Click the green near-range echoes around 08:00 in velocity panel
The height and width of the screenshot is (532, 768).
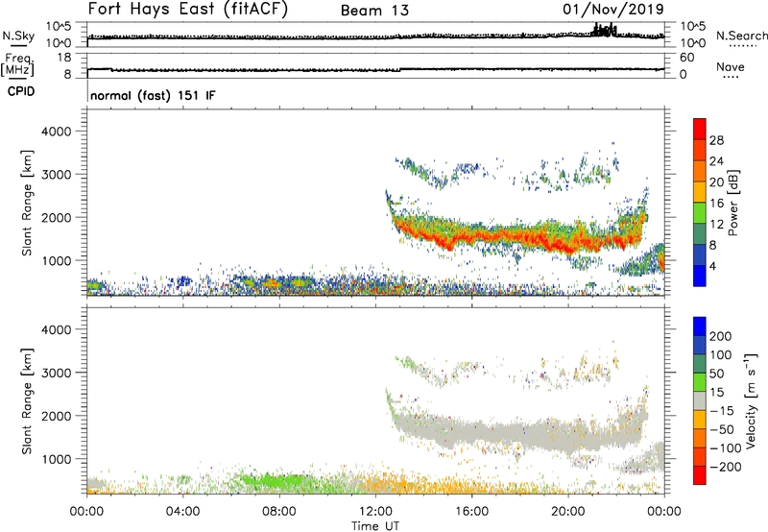pyautogui.click(x=275, y=480)
